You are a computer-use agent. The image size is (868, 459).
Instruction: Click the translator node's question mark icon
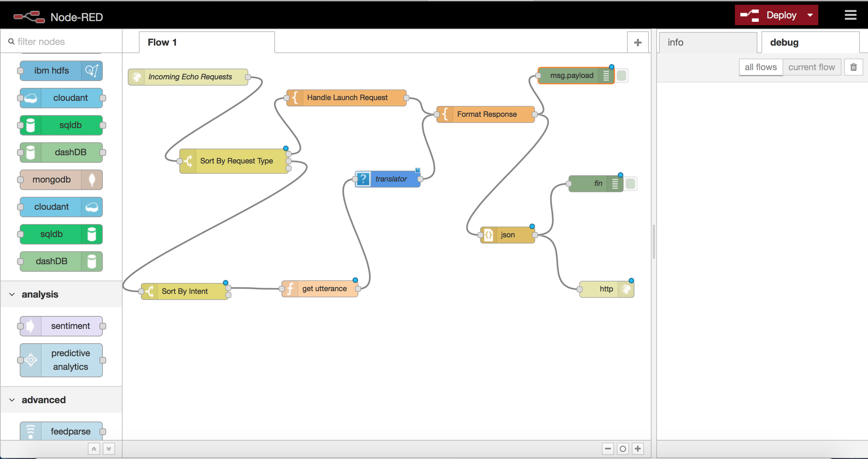tap(364, 179)
